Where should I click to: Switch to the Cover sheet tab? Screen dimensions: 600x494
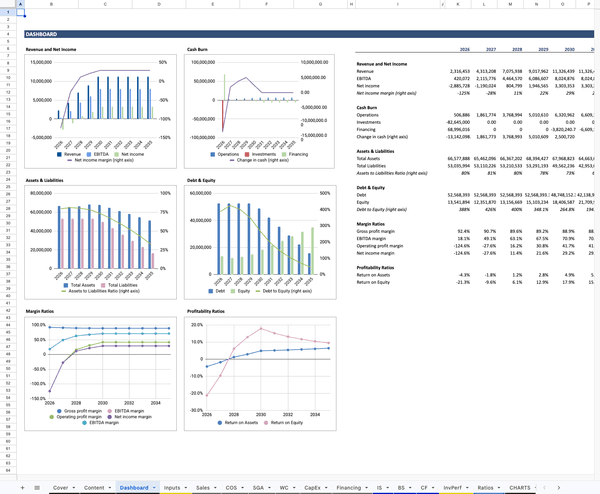tap(61, 487)
